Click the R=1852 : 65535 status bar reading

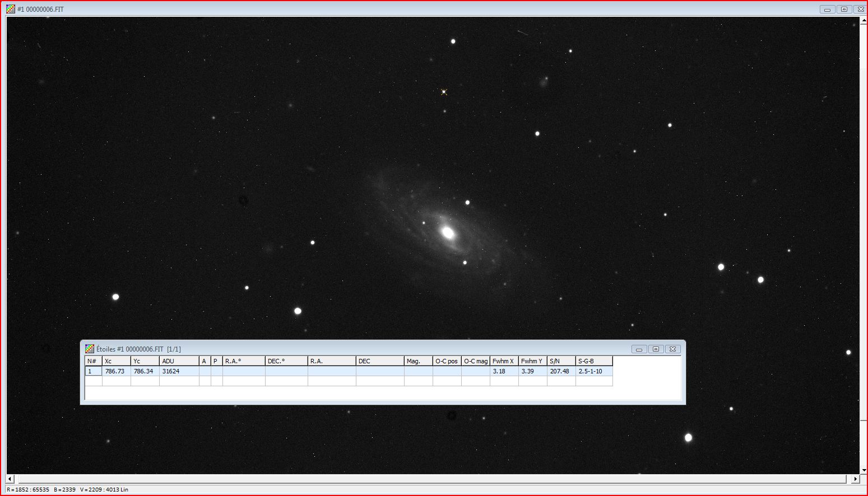point(28,489)
